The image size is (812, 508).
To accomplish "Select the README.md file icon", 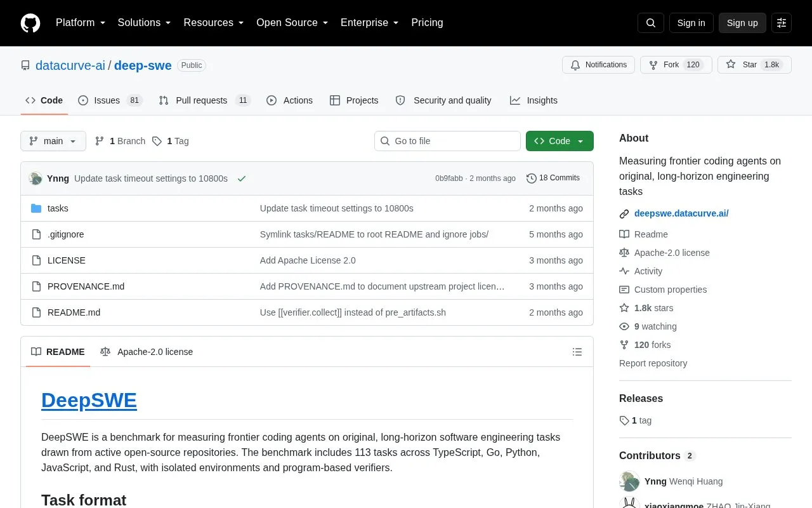I will click(x=36, y=312).
